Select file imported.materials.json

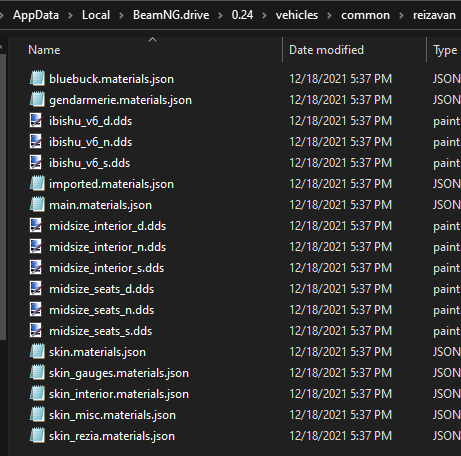pos(111,184)
